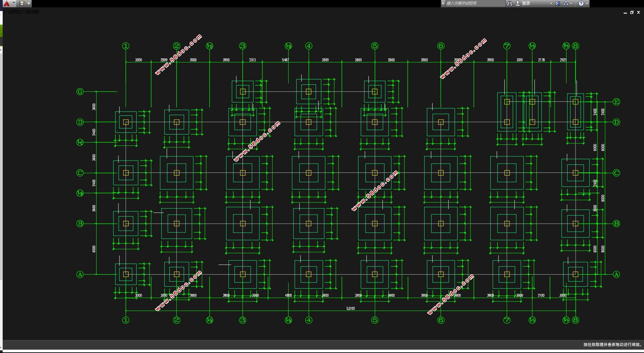Select the total dimension text 53100
This screenshot has height=353, width=644.
tap(350, 308)
